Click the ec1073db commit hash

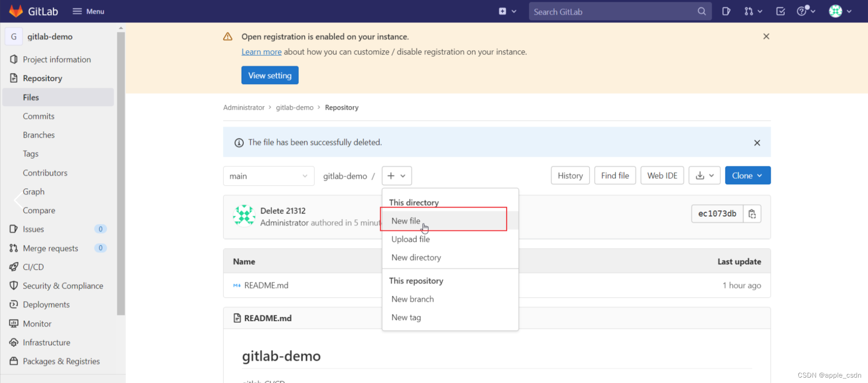tap(717, 214)
